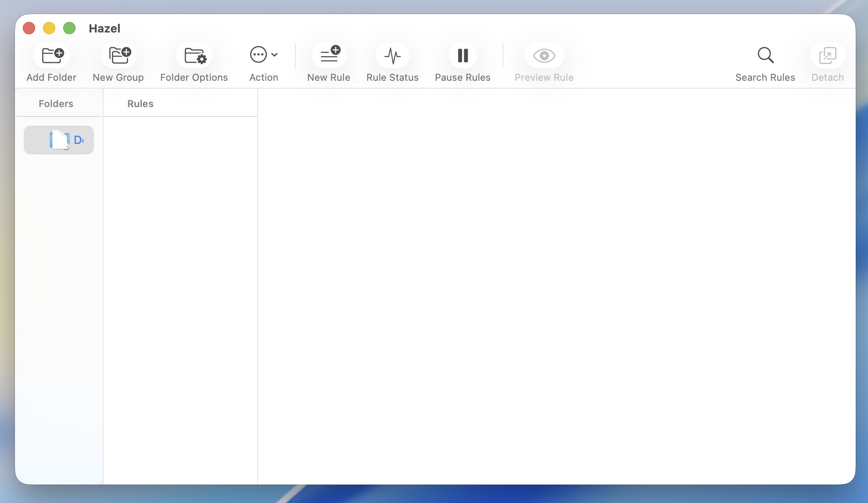Viewport: 868px width, 503px height.
Task: Click the Hazel window title text
Action: [104, 29]
